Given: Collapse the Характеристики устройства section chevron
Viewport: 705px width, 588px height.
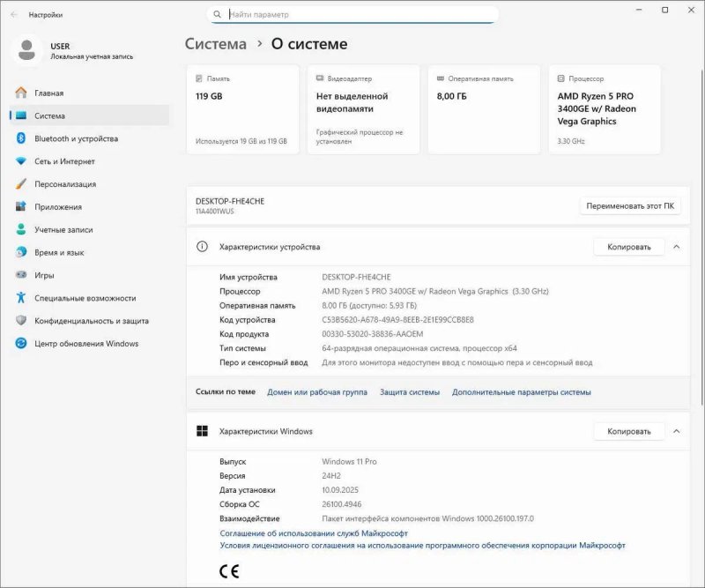Looking at the screenshot, I should (676, 247).
